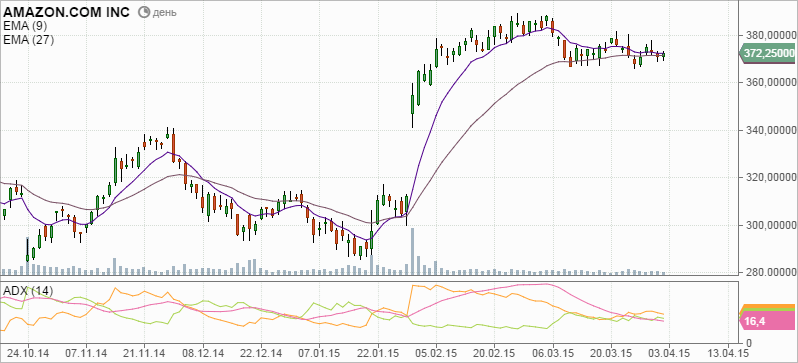Click the 07.01.15 date label
The image size is (798, 363).
click(320, 353)
